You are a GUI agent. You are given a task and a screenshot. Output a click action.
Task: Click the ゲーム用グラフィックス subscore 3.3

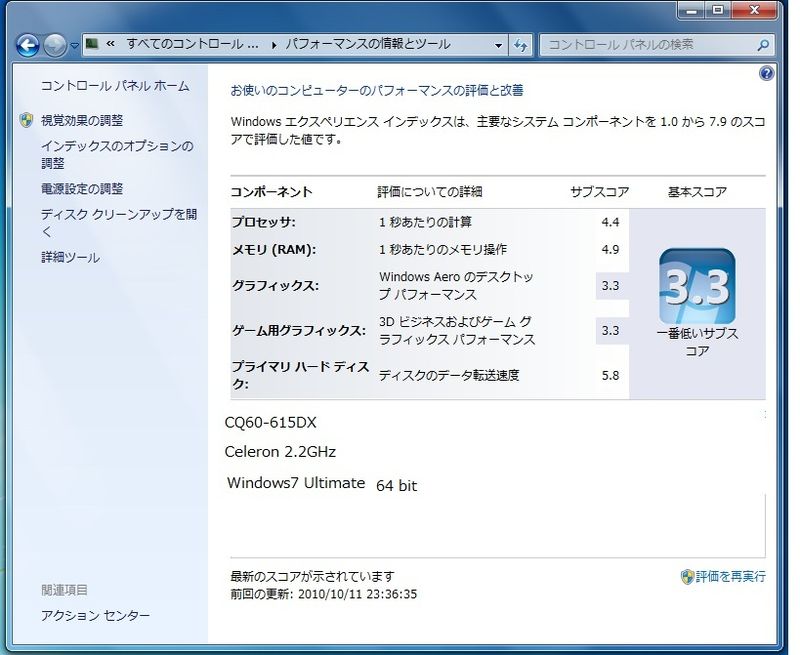610,331
